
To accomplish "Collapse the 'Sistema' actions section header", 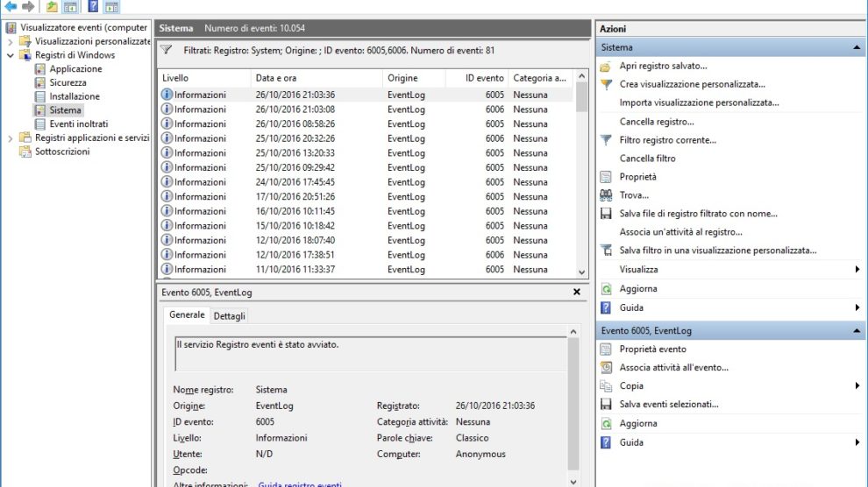I will point(857,47).
